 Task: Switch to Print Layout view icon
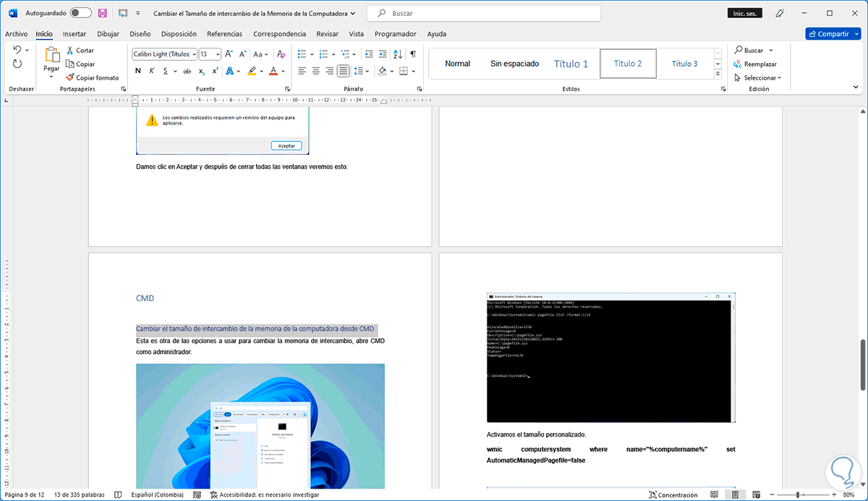click(x=735, y=495)
